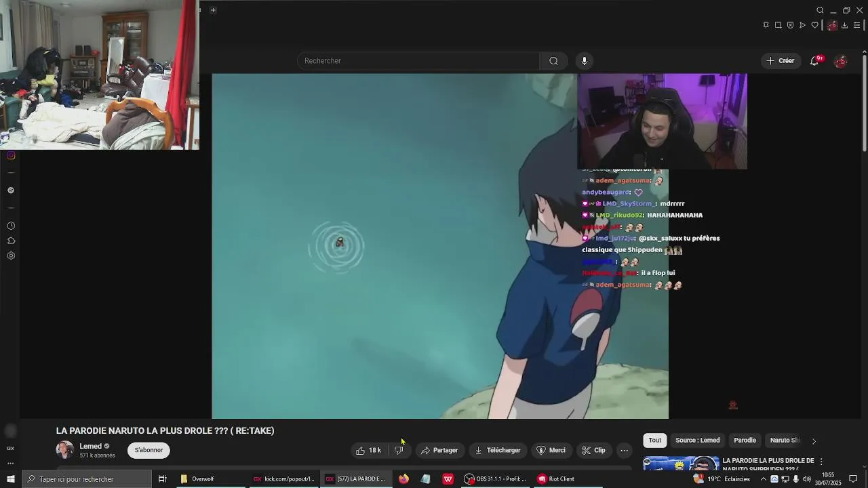Dislike the video
The image size is (868, 488).
tap(399, 450)
